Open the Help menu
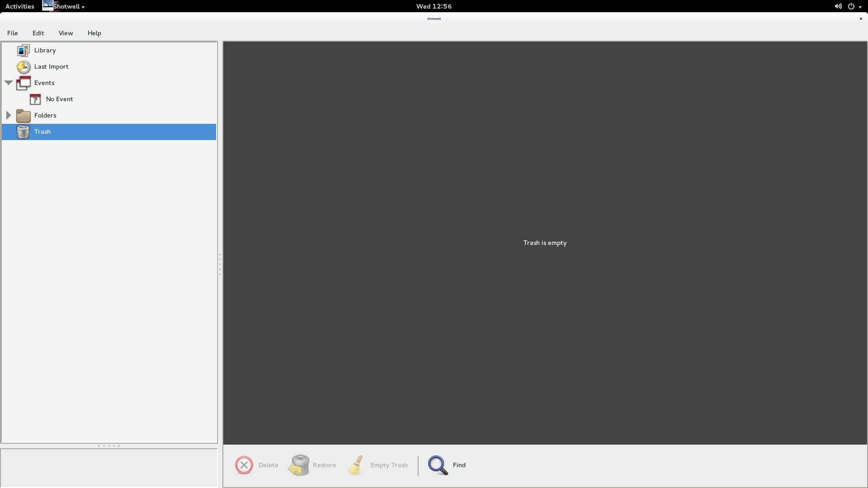 [94, 33]
